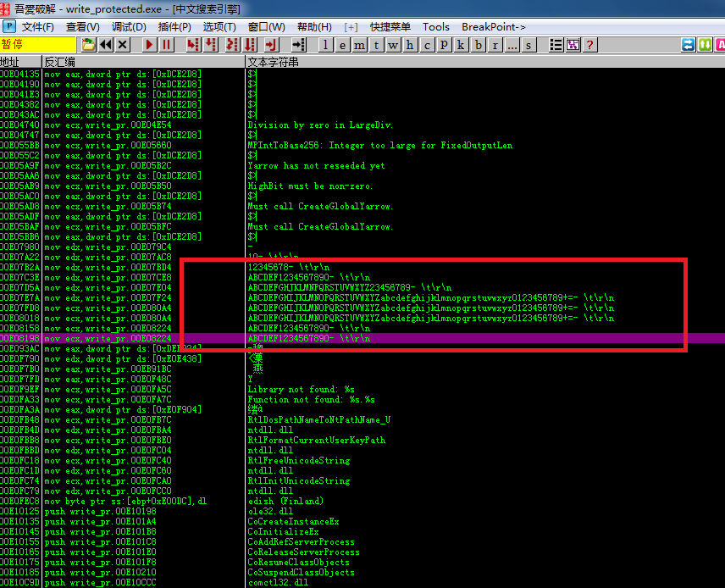Open the 查看(V) menu
725x588 pixels.
[x=83, y=27]
